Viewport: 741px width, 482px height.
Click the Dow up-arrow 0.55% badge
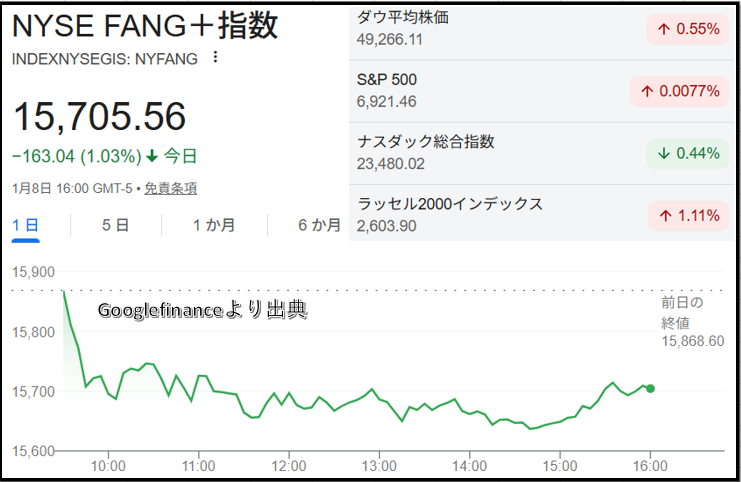point(688,29)
